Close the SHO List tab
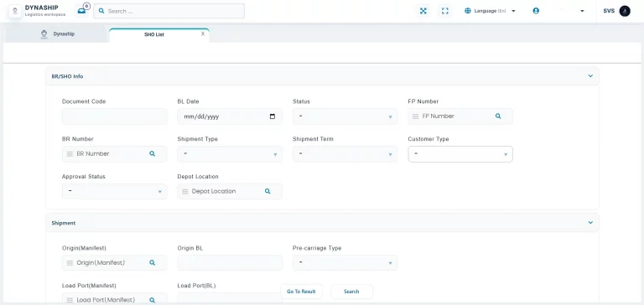 pos(202,34)
